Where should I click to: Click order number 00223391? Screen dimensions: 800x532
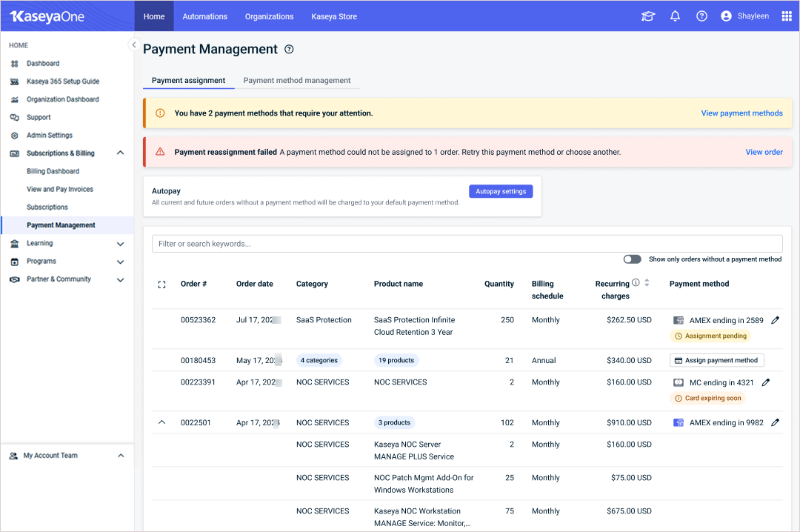click(198, 382)
